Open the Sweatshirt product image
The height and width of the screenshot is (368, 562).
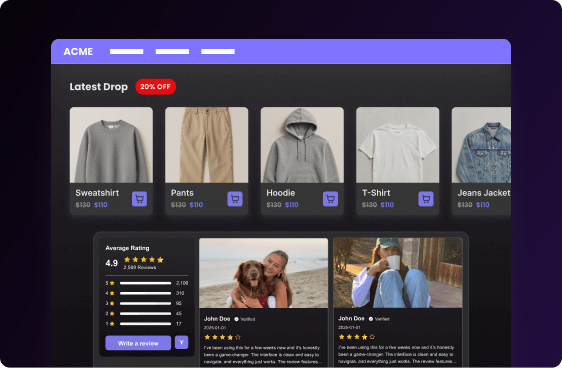(x=111, y=145)
